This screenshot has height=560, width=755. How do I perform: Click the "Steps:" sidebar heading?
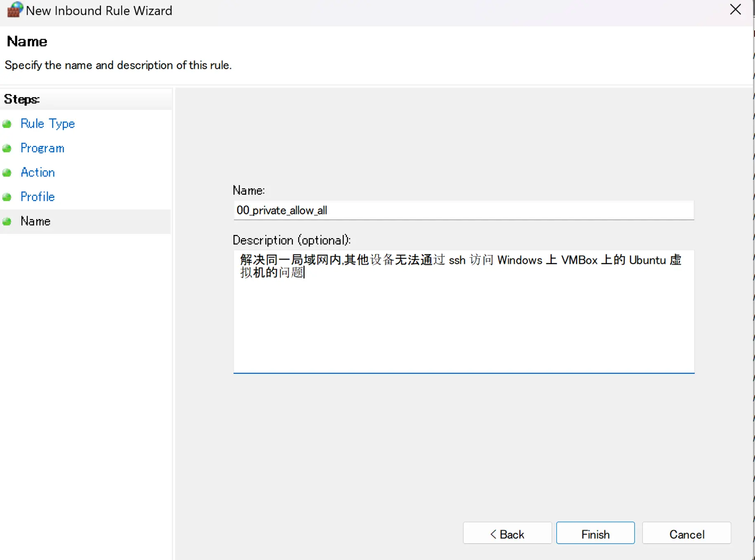[x=22, y=99]
